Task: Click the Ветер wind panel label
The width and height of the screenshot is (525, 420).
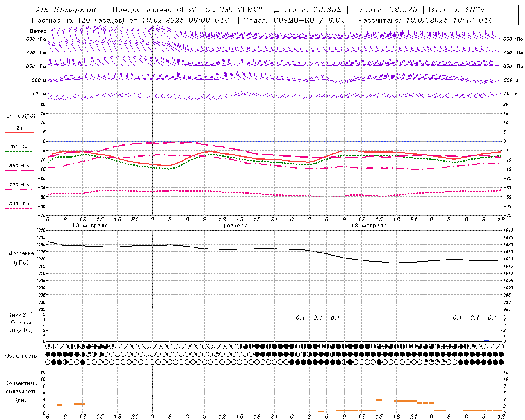Action: 38,31
